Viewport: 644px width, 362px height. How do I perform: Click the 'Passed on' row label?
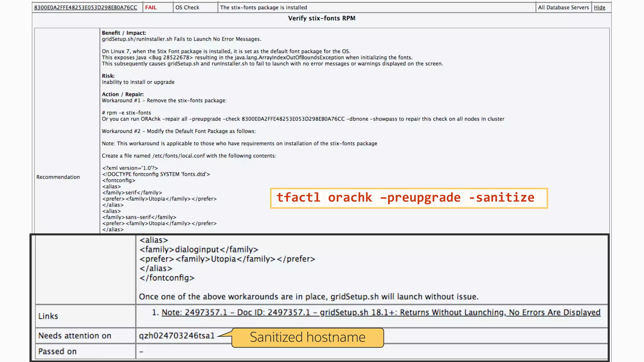(58, 351)
